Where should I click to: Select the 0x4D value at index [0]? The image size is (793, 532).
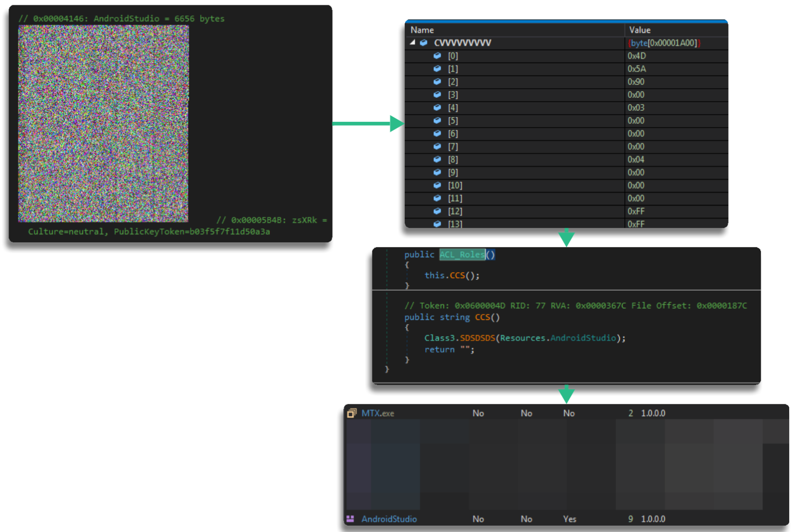coord(637,56)
